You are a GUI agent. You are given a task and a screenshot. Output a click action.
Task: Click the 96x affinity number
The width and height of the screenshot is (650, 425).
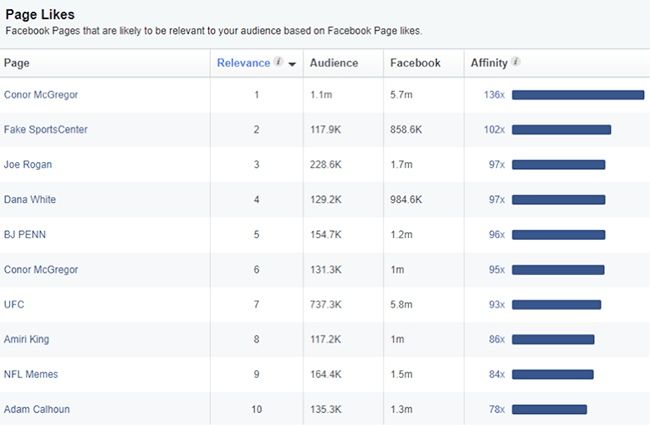point(497,235)
